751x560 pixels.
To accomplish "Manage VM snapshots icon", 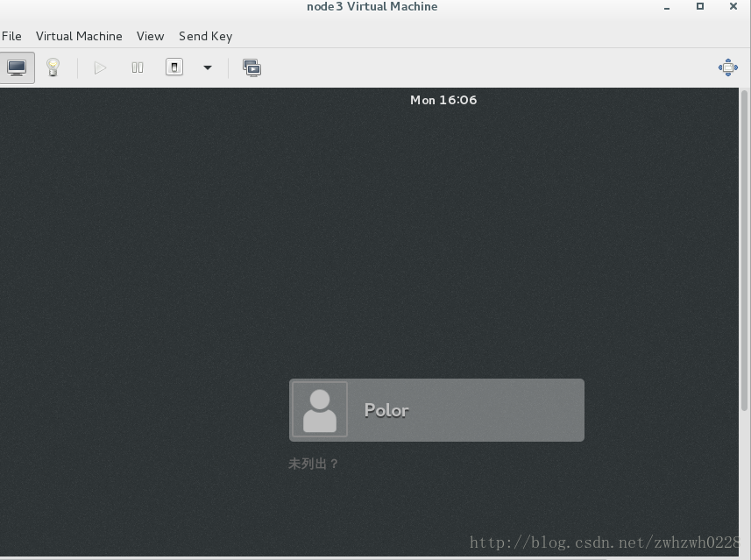I will [x=252, y=67].
